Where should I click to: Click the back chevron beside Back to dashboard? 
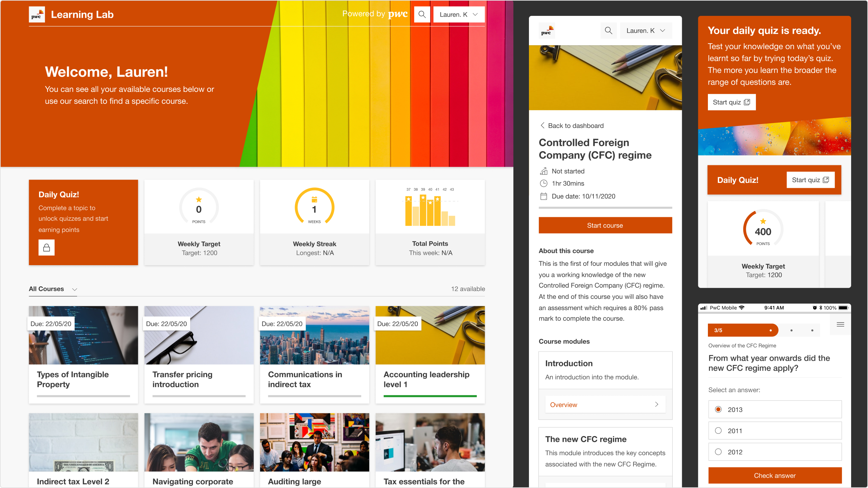(x=542, y=125)
